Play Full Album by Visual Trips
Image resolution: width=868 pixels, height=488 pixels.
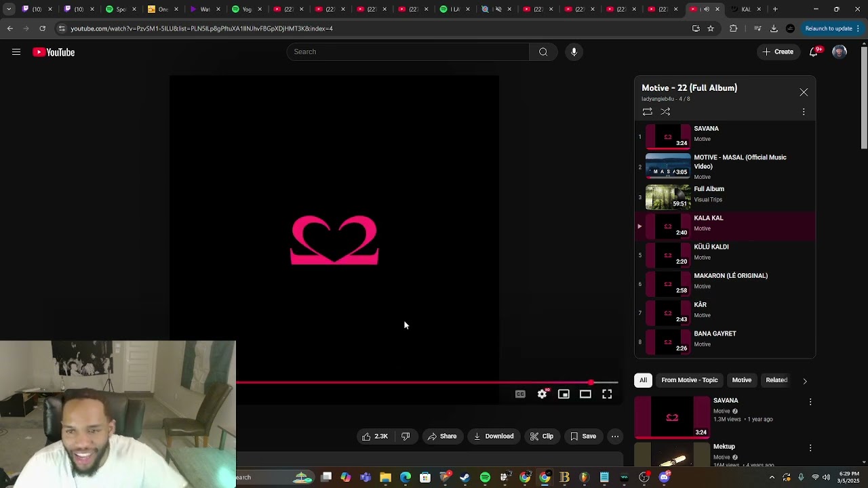tap(724, 197)
